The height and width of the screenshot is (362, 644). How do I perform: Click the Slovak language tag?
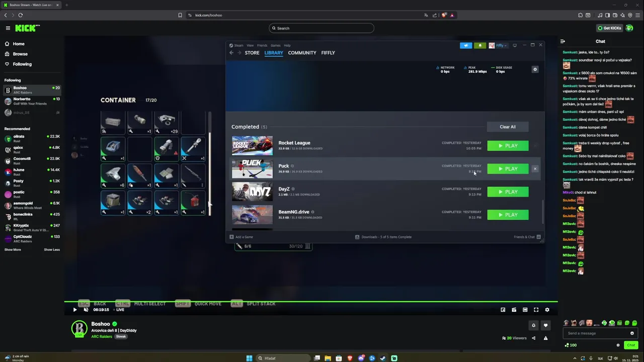tap(121, 336)
